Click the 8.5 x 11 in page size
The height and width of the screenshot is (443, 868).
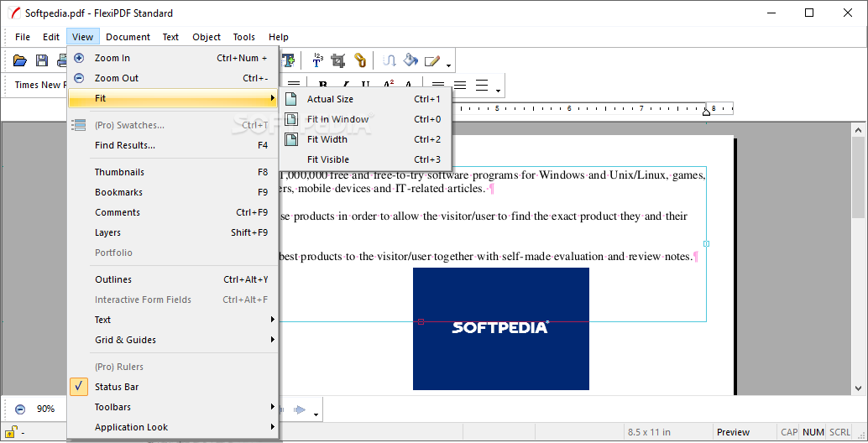pos(649,432)
